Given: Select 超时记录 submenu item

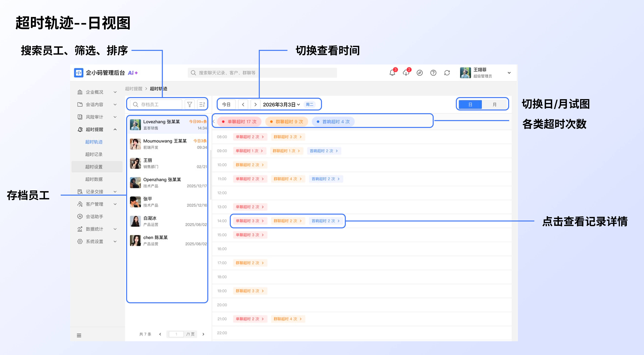Looking at the screenshot, I should 94,154.
